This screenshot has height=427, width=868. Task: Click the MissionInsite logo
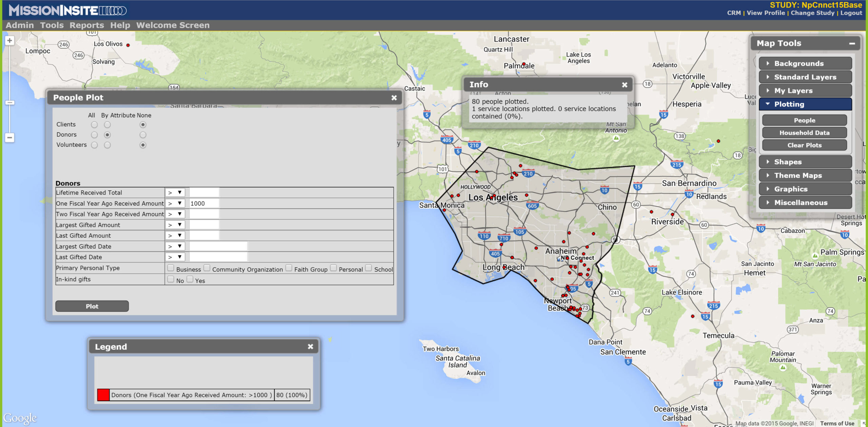click(x=67, y=11)
